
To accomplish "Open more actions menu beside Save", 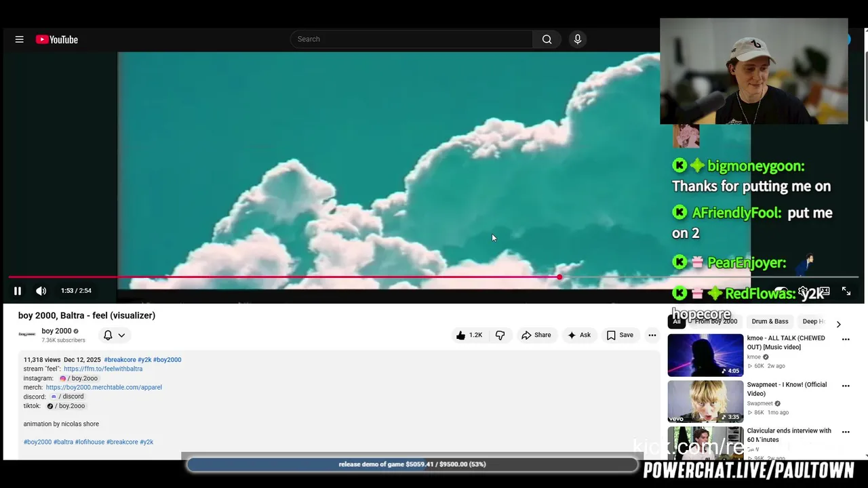I will (652, 335).
